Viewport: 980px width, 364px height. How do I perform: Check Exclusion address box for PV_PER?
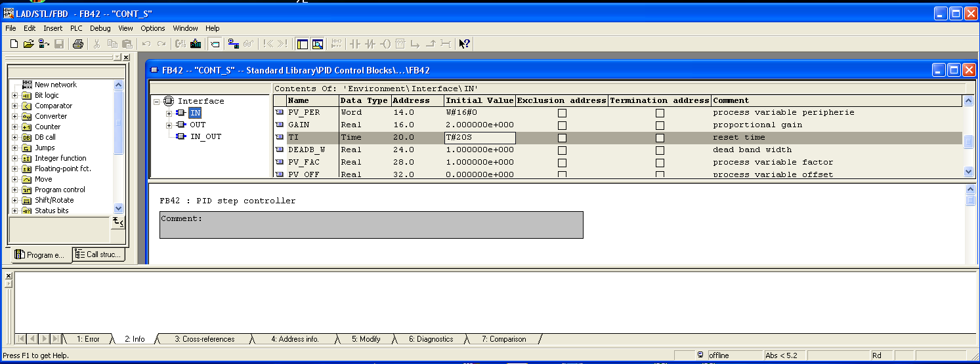562,113
